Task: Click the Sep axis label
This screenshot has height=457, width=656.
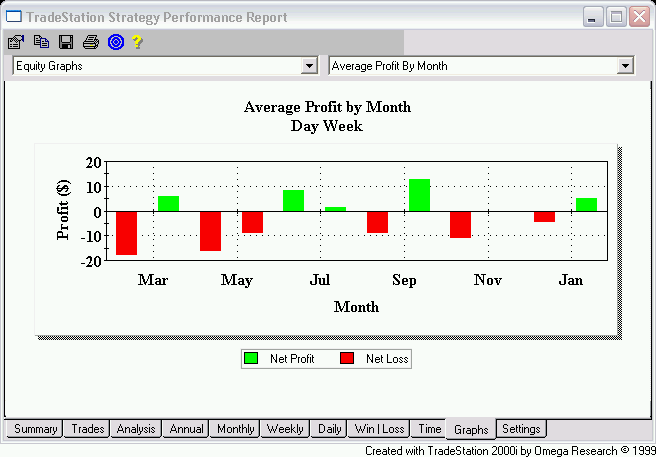Action: (404, 280)
